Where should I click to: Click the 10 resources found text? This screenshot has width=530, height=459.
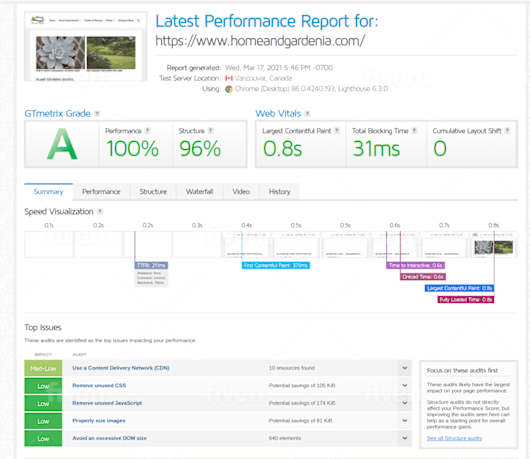[x=292, y=368]
